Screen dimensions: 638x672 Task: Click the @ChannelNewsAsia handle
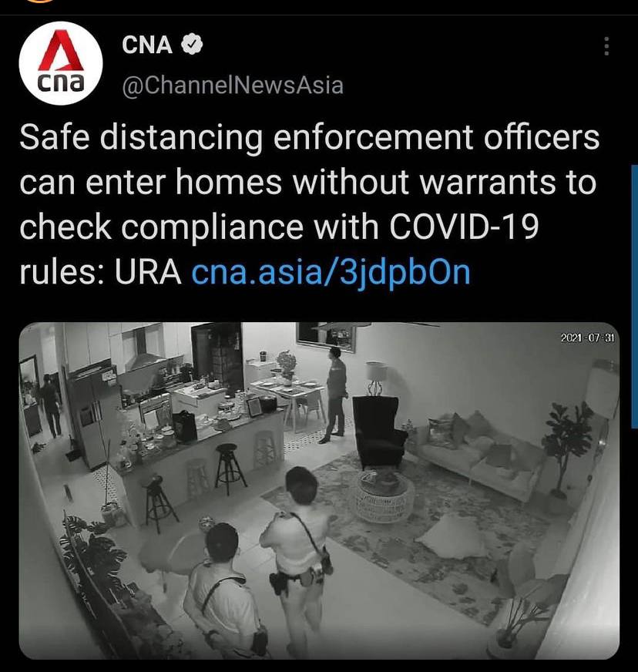click(233, 85)
